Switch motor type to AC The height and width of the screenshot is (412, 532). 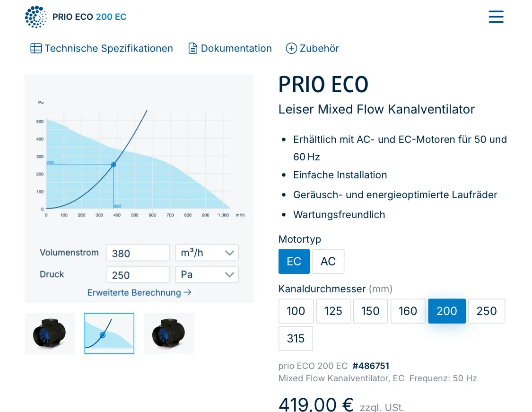coord(328,262)
